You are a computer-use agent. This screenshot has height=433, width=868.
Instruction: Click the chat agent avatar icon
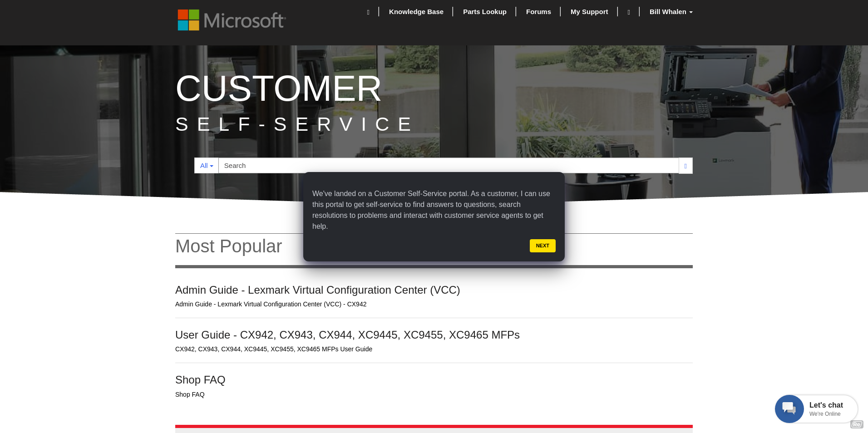[x=789, y=408]
